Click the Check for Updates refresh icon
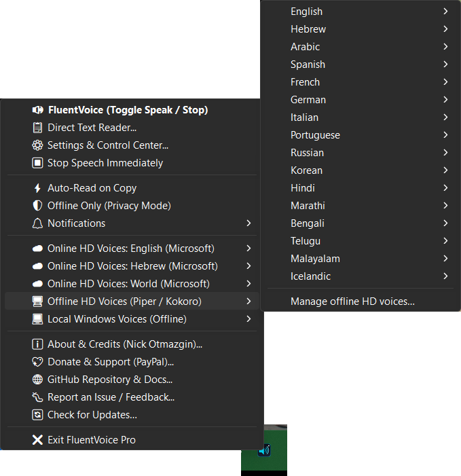 37,415
